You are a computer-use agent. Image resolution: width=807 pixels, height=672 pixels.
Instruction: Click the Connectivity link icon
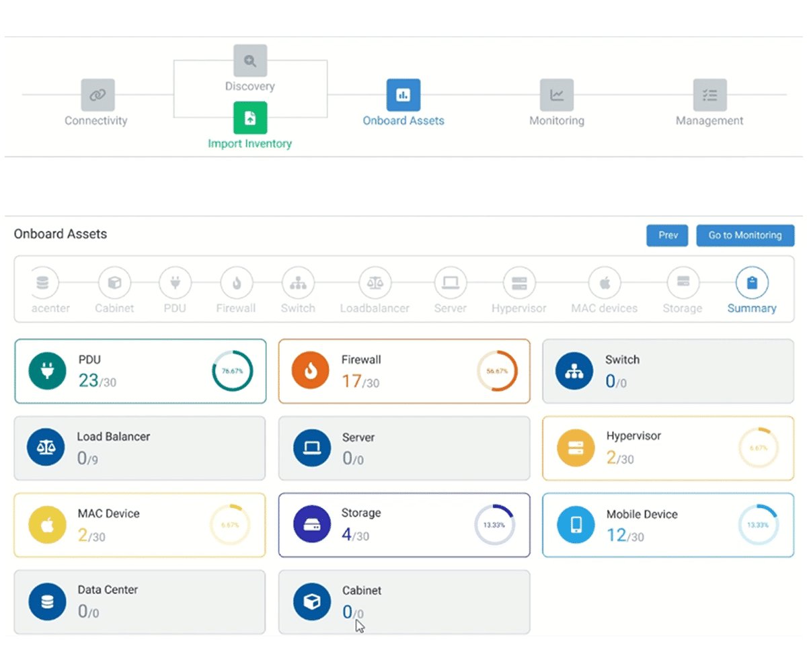tap(98, 95)
